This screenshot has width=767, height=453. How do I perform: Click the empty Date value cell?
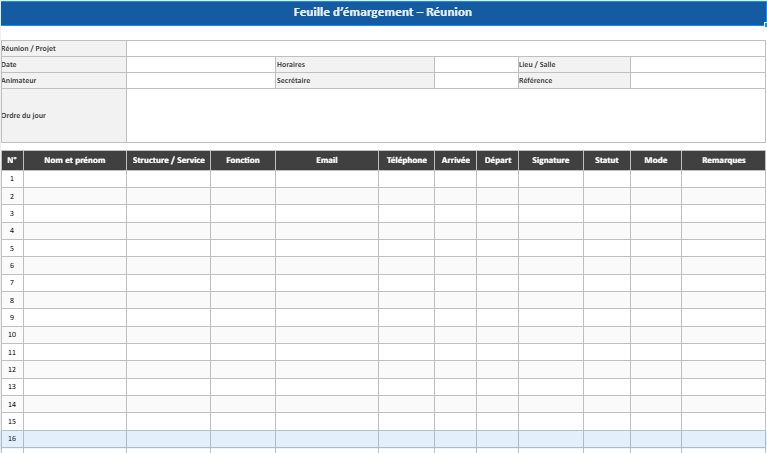pos(200,64)
